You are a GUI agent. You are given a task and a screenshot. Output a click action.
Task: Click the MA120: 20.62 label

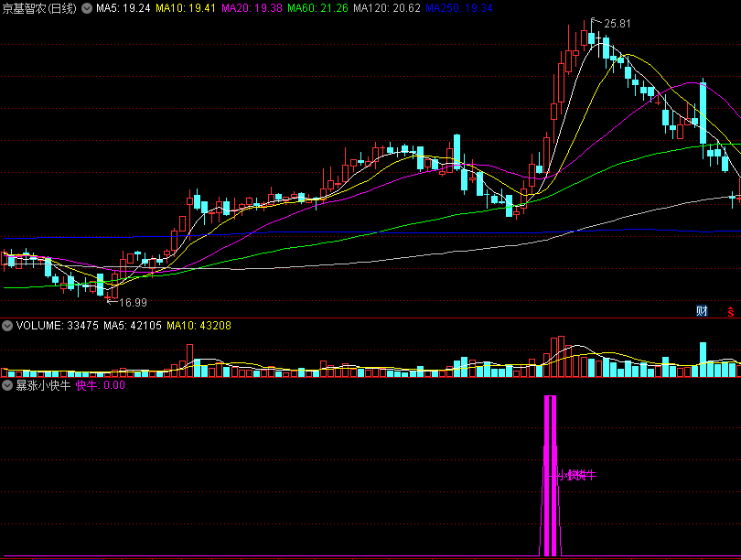coord(387,8)
